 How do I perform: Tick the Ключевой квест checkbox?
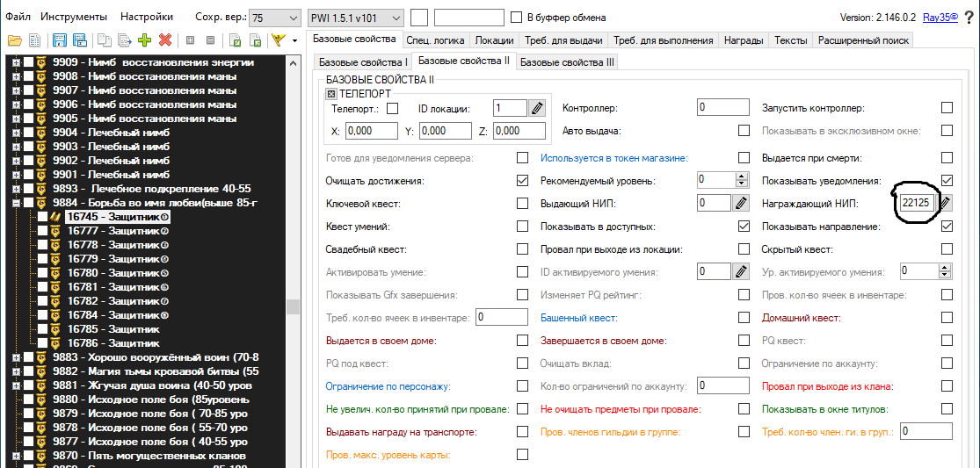click(x=522, y=203)
